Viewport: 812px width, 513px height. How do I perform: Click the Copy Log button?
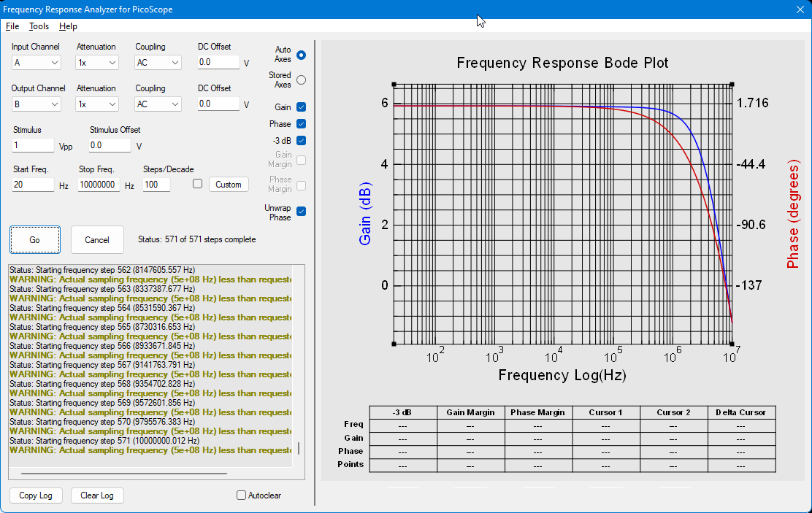[36, 495]
